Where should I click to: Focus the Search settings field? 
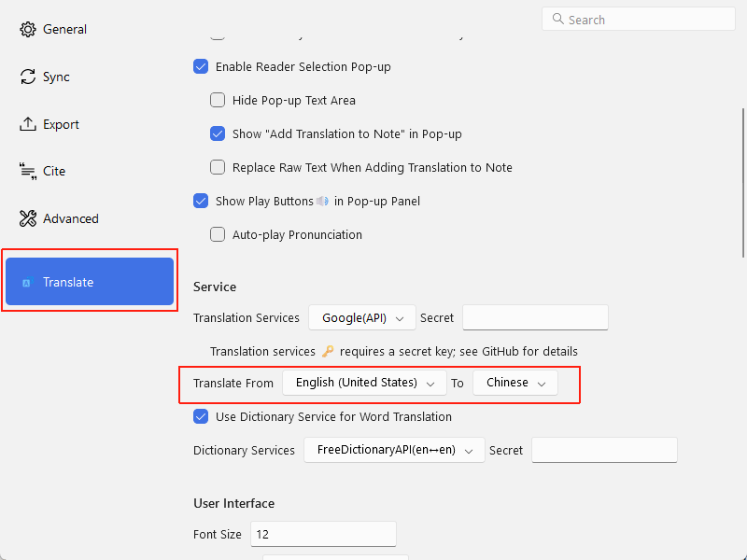tap(639, 19)
